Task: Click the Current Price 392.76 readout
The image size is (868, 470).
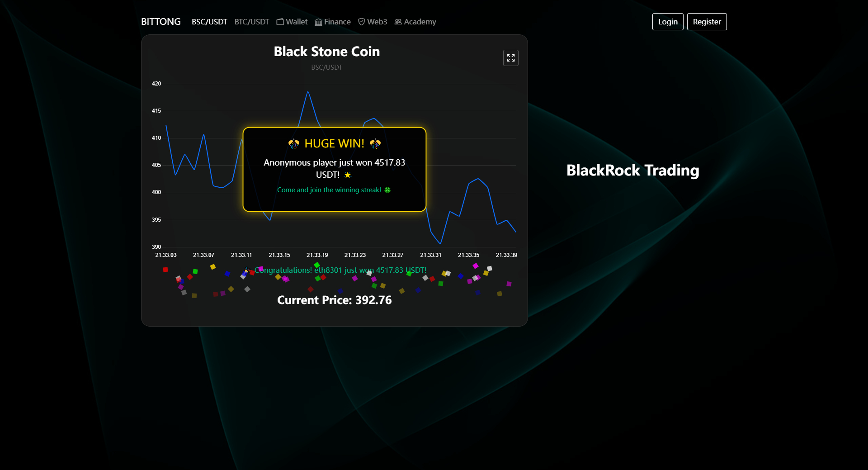Action: tap(334, 300)
